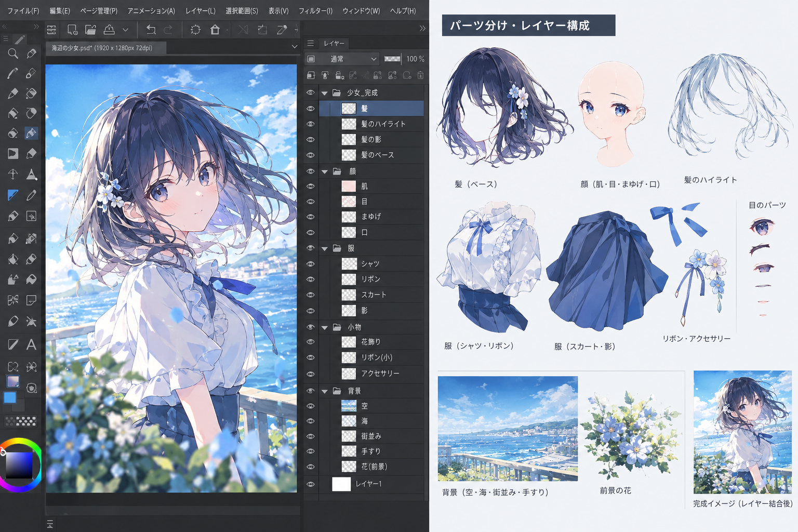Open the レイヤー(L) menu
Screen dimensions: 798x532
(x=201, y=10)
